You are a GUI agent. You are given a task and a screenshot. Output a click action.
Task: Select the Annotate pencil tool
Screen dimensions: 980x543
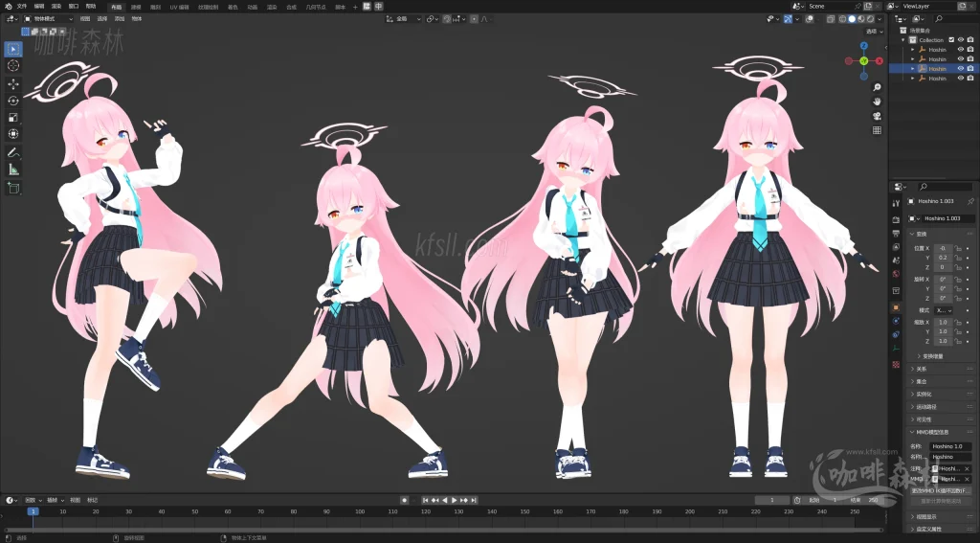pos(13,152)
